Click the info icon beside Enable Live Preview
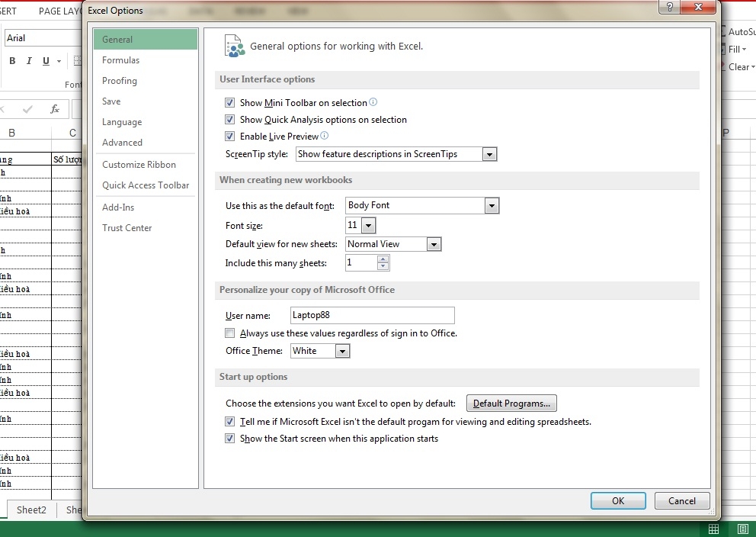This screenshot has height=537, width=756. 325,136
